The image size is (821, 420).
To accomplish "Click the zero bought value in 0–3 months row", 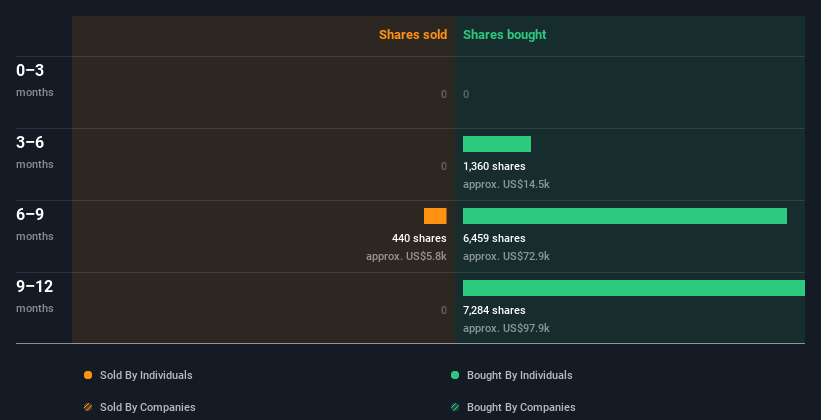I will (466, 94).
